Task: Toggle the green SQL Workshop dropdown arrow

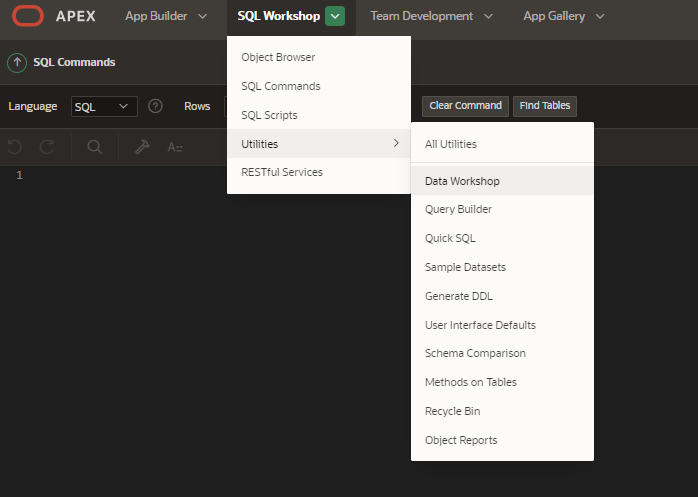Action: (x=335, y=16)
